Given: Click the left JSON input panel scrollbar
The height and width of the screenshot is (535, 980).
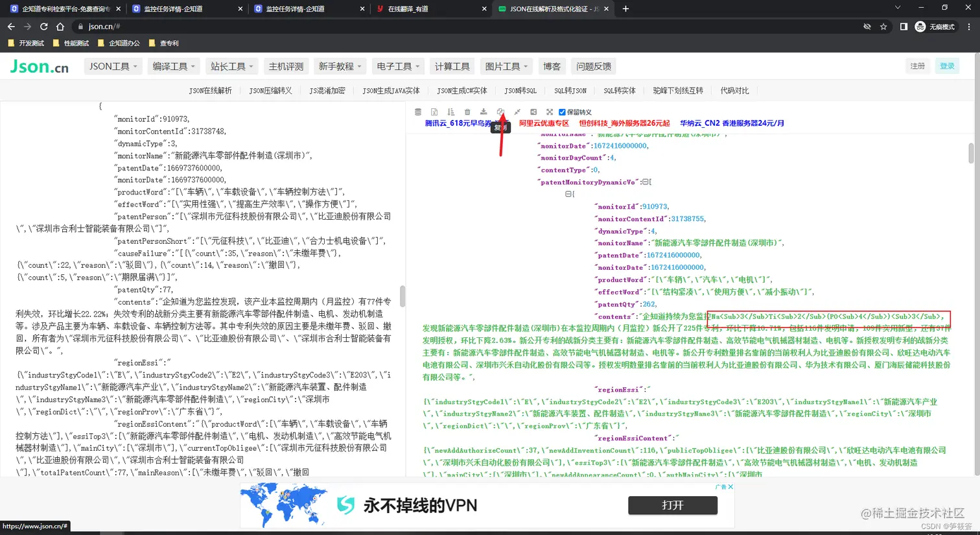Looking at the screenshot, I should click(402, 296).
